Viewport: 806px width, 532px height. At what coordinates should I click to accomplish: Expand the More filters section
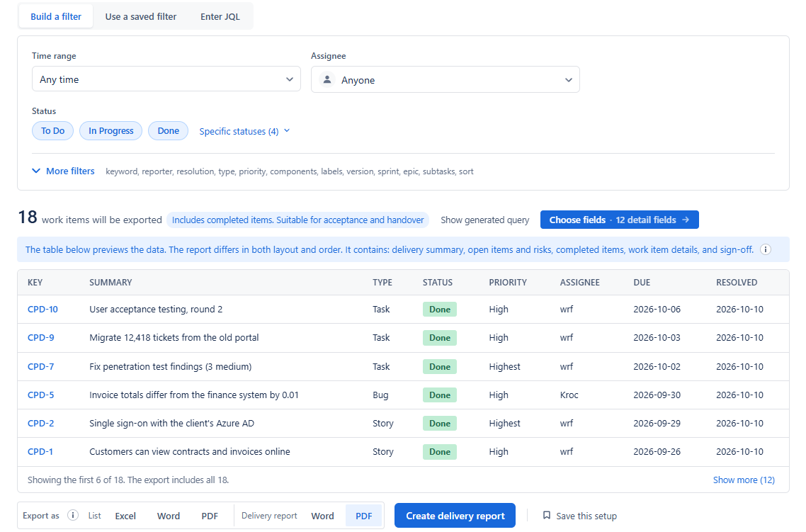(x=63, y=171)
